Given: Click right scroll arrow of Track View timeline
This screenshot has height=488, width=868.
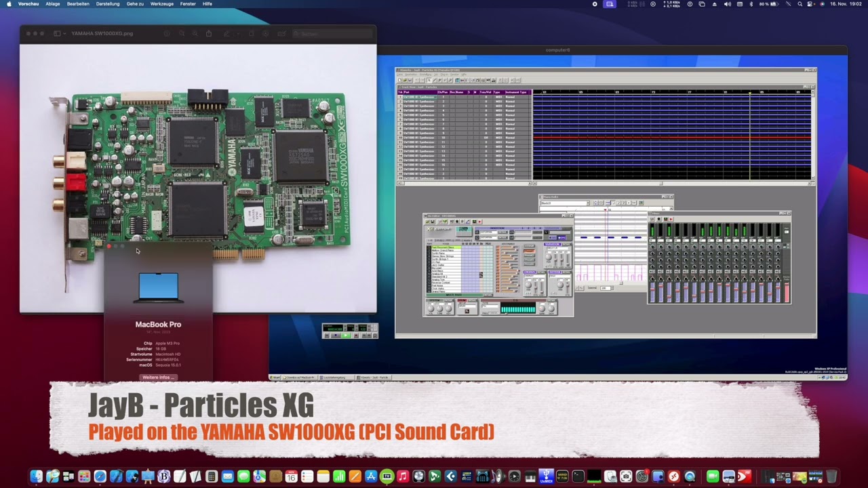Looking at the screenshot, I should pos(810,183).
